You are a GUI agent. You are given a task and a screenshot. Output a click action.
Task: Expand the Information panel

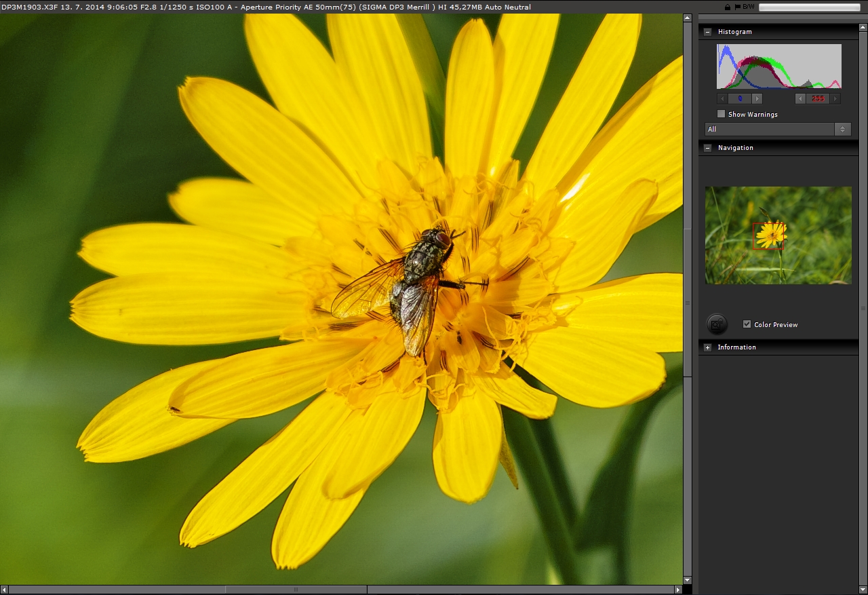[x=708, y=347]
